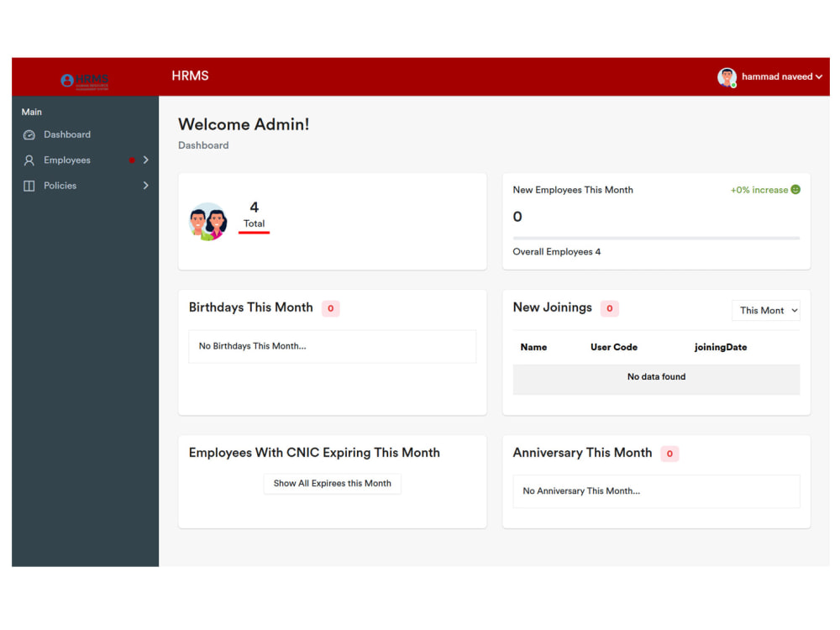Click the Birthdays This Month count badge
This screenshot has width=840, height=630.
[330, 308]
